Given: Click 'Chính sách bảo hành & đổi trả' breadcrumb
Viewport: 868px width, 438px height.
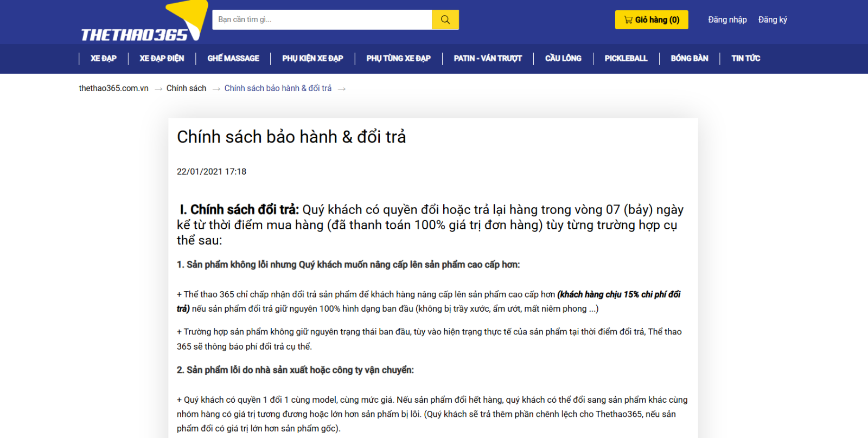Looking at the screenshot, I should click(278, 88).
